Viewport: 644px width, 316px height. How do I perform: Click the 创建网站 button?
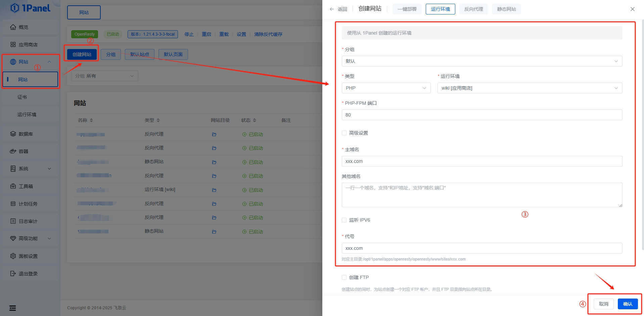[x=82, y=54]
